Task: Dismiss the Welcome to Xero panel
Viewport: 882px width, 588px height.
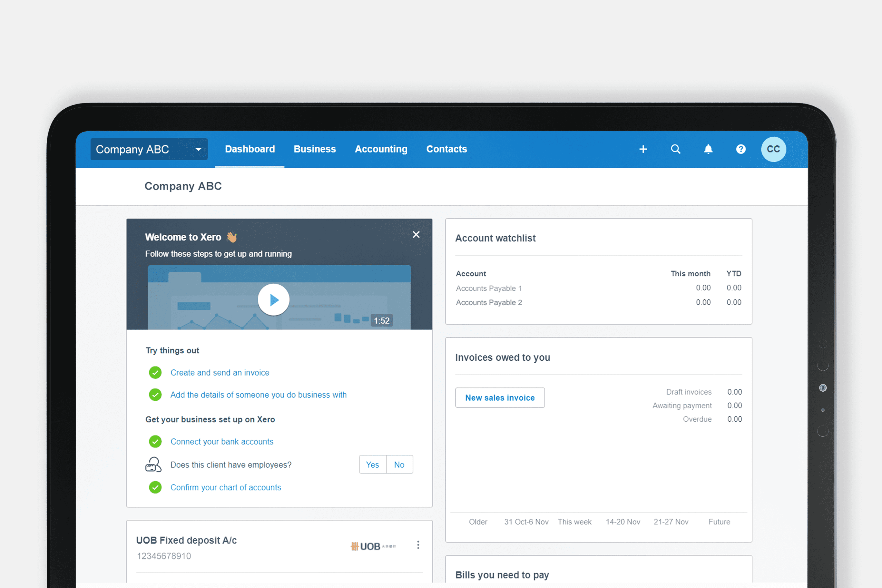Action: [416, 235]
